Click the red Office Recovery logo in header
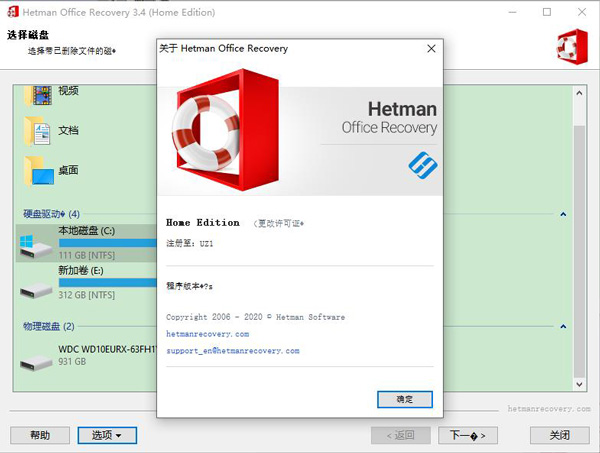Viewport: 600px width, 453px height. [572, 47]
